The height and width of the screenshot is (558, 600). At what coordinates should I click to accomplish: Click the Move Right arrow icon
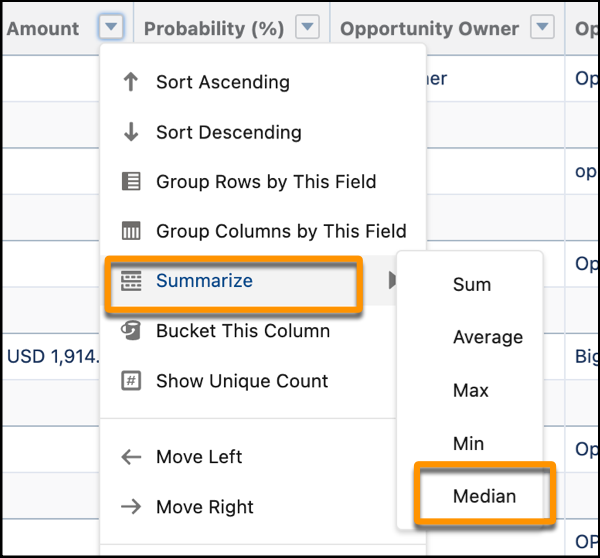click(x=131, y=507)
